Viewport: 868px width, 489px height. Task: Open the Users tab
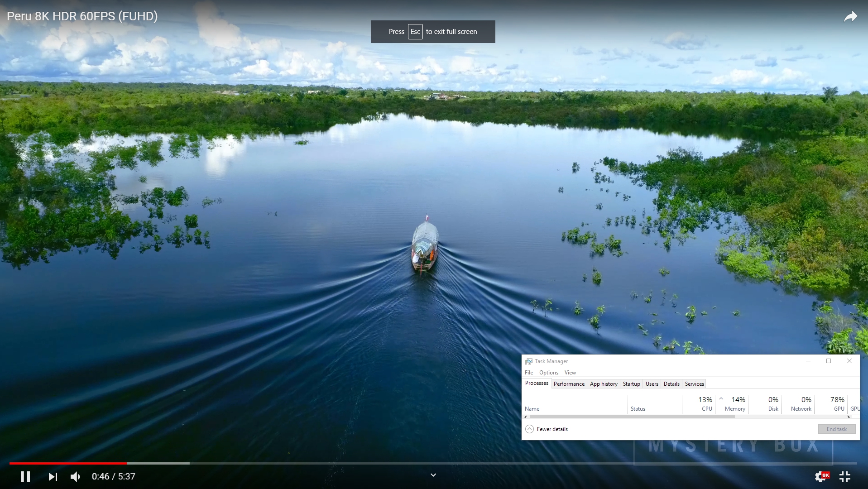point(652,384)
